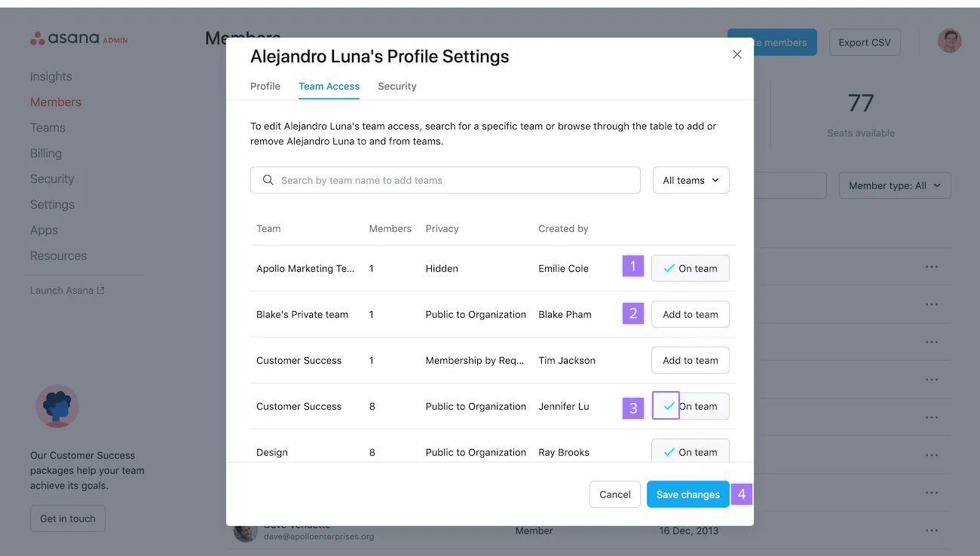Click the magnifier icon in team search
Viewport: 980px width, 556px height.
(x=268, y=180)
